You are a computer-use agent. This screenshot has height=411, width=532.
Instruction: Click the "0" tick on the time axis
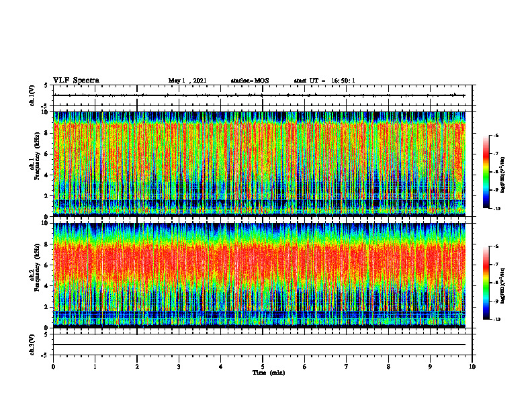(53, 367)
